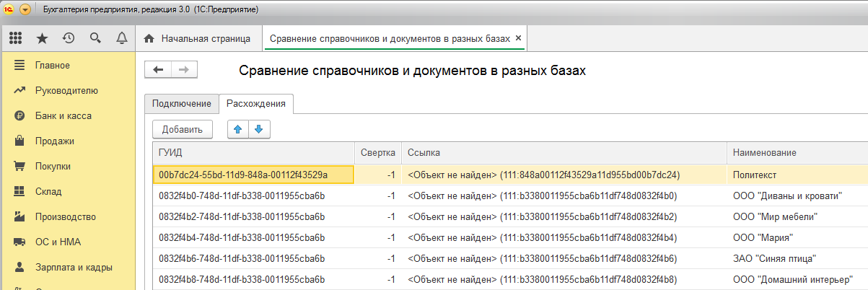
Task: Open the Склад section
Action: (49, 191)
